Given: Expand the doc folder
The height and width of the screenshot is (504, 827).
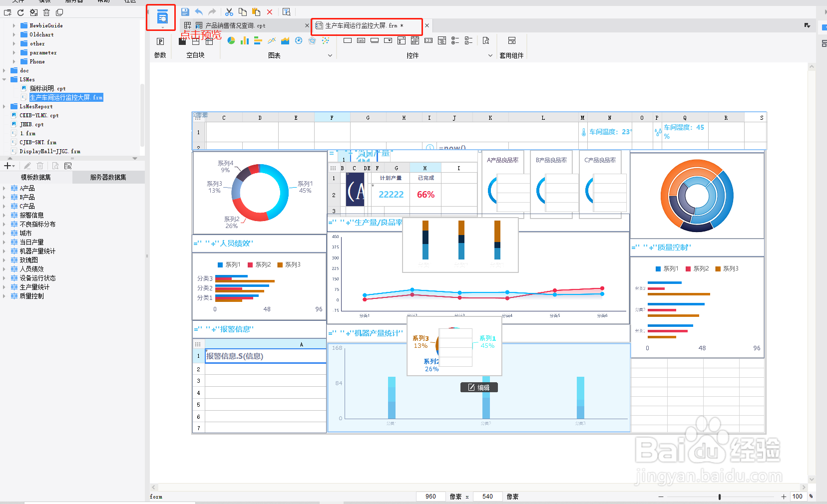Looking at the screenshot, I should [4, 70].
